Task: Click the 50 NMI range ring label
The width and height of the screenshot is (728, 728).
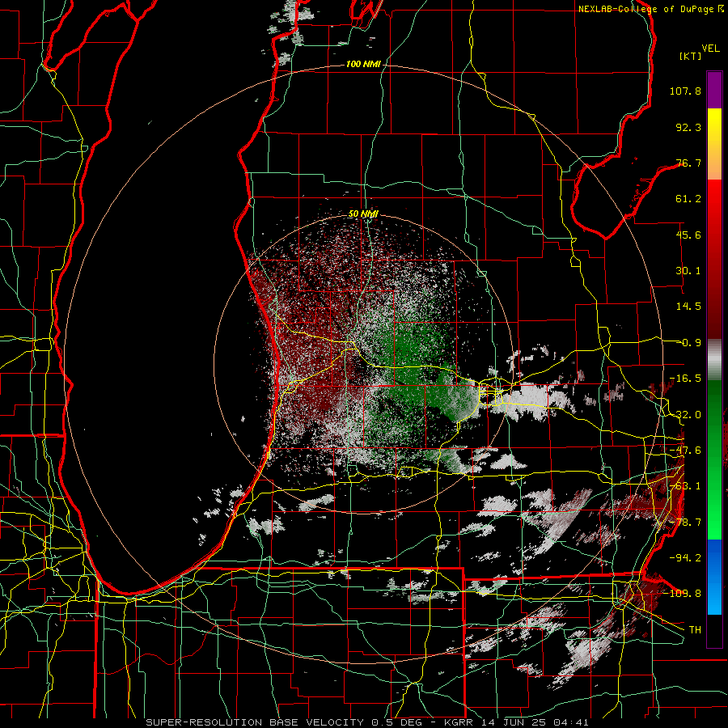Action: (363, 214)
